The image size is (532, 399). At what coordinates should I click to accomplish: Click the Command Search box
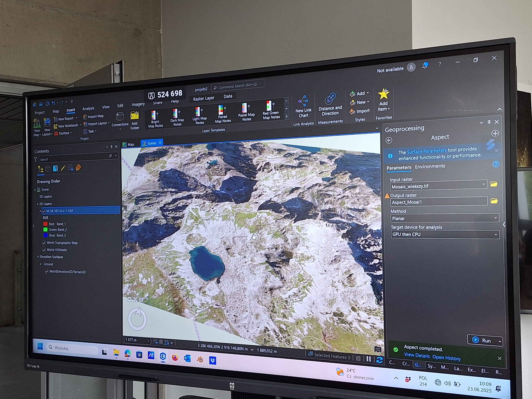pyautogui.click(x=238, y=86)
